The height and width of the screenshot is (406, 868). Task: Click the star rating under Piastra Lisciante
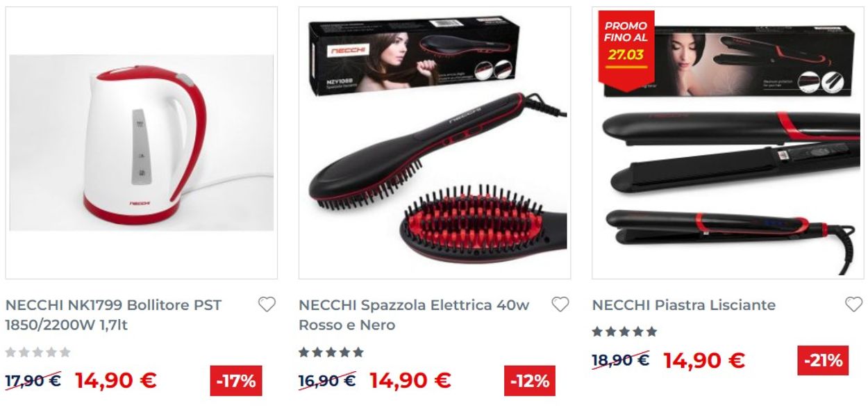pyautogui.click(x=624, y=332)
